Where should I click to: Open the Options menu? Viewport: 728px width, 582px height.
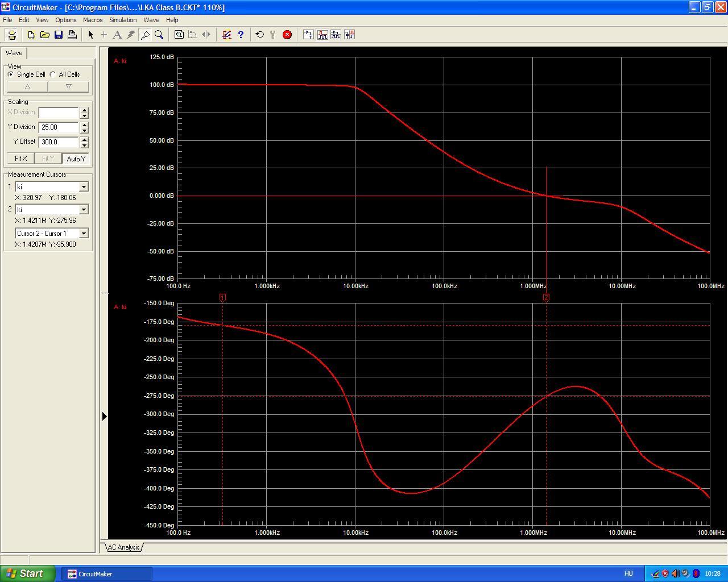pyautogui.click(x=66, y=20)
